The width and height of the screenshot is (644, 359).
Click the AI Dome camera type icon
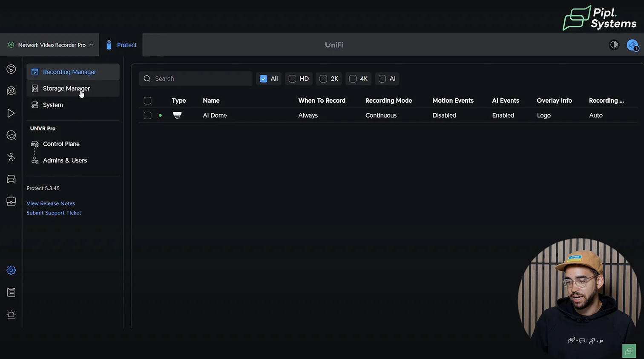click(x=177, y=115)
